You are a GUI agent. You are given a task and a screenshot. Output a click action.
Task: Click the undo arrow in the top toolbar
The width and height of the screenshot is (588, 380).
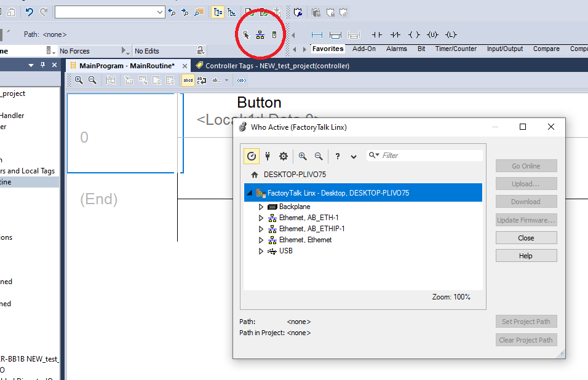coord(29,12)
